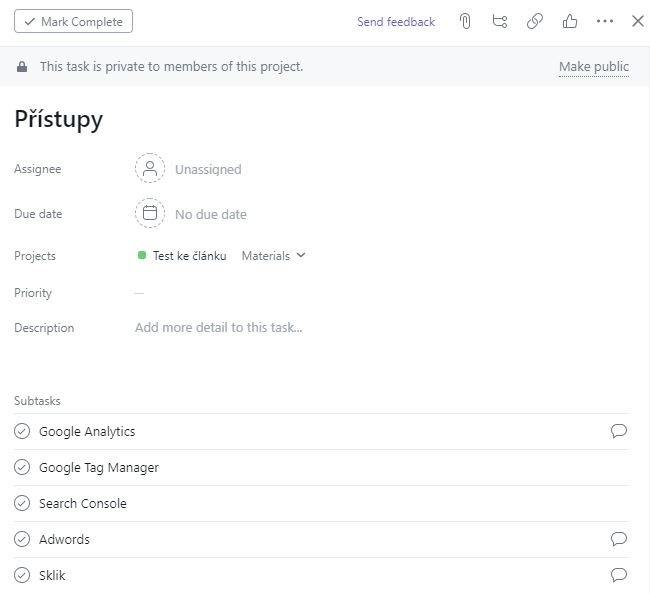Screen dimensions: 650x593
Task: Click the assignee avatar icon
Action: (x=150, y=168)
